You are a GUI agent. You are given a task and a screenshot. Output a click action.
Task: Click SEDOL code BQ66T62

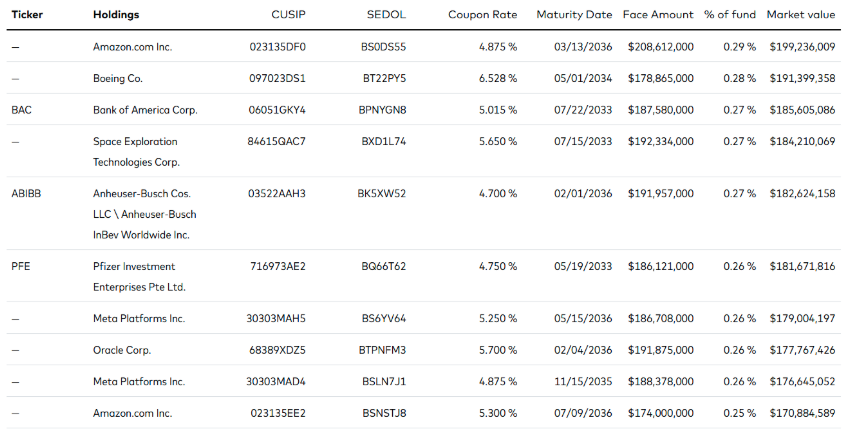(384, 266)
